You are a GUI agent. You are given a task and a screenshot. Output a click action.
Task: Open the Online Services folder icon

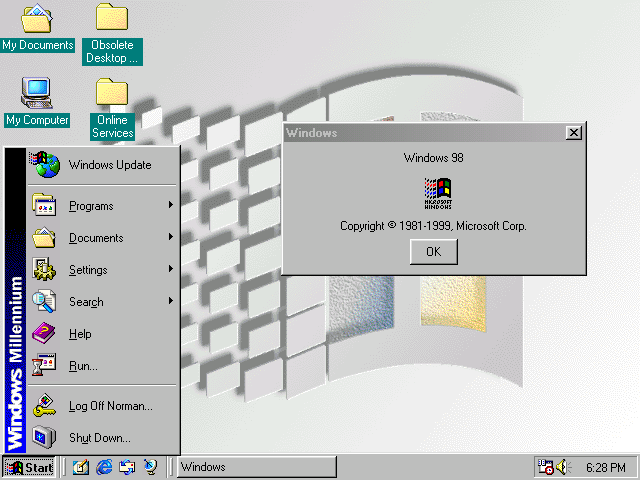[x=112, y=93]
